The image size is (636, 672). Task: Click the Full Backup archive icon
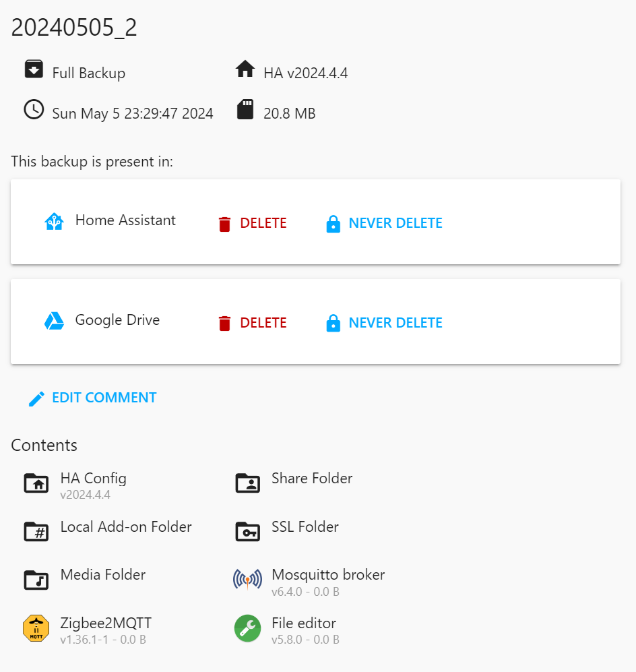click(x=34, y=69)
